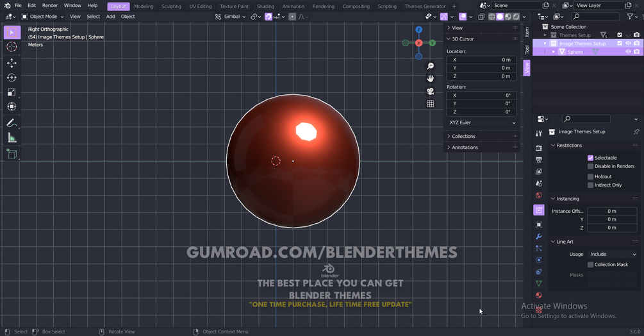The height and width of the screenshot is (336, 644).
Task: Open the XYZ Euler rotation mode dropdown
Action: click(x=481, y=123)
